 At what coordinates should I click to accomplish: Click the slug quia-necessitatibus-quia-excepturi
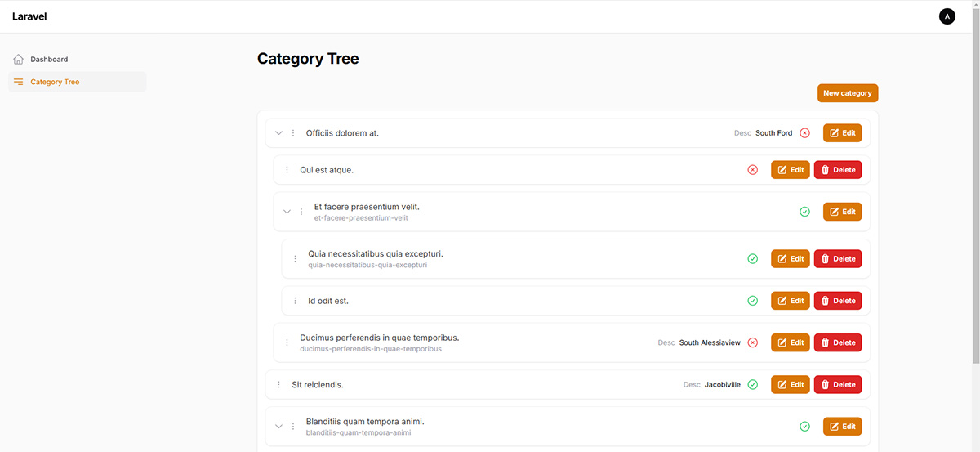(367, 265)
